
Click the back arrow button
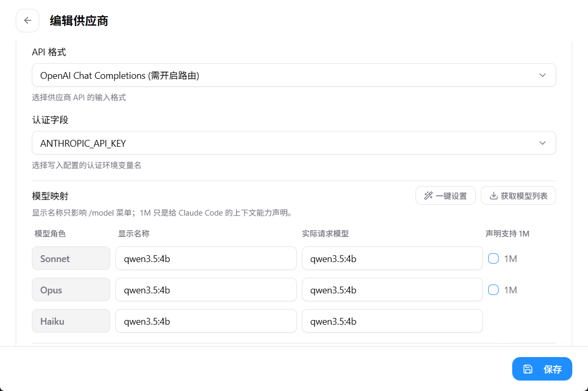tap(27, 20)
